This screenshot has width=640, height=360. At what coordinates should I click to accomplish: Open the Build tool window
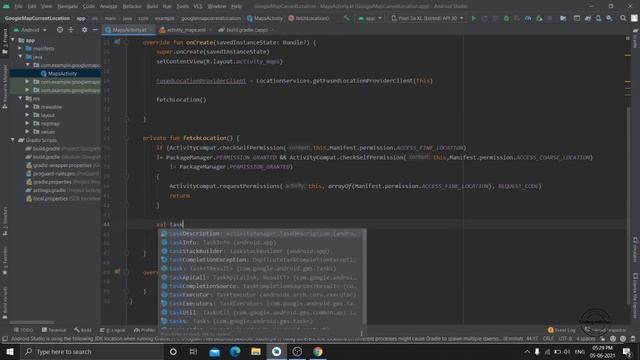click(83, 330)
